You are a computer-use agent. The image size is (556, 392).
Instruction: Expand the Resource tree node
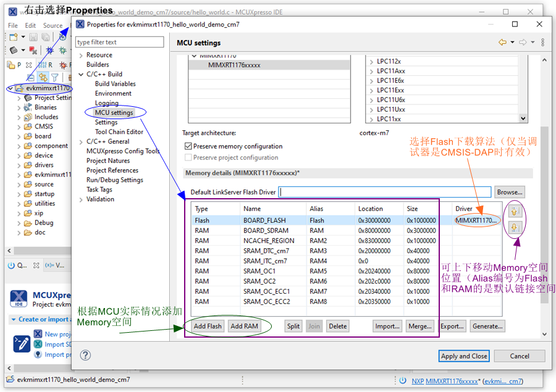click(81, 56)
